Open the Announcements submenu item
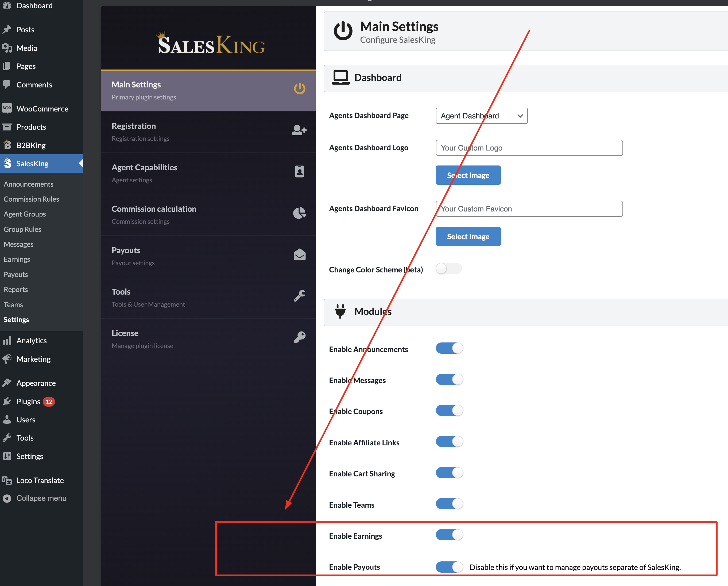The image size is (728, 586). pyautogui.click(x=28, y=184)
